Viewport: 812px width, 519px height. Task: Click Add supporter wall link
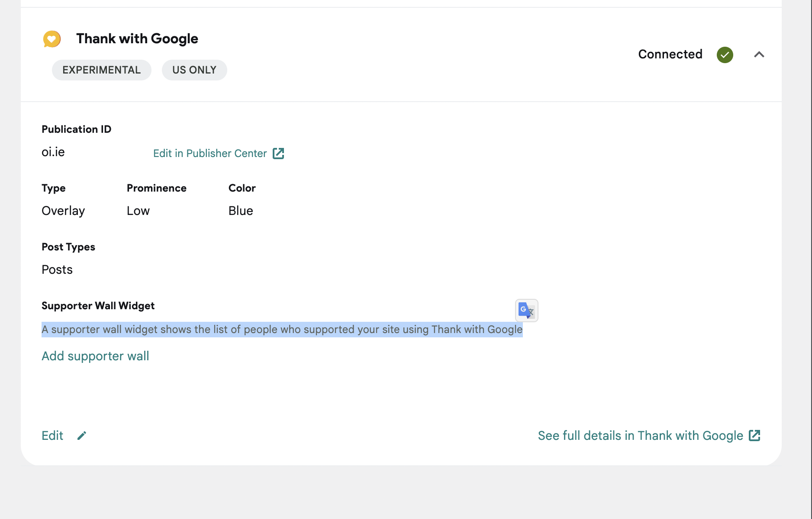(x=95, y=356)
